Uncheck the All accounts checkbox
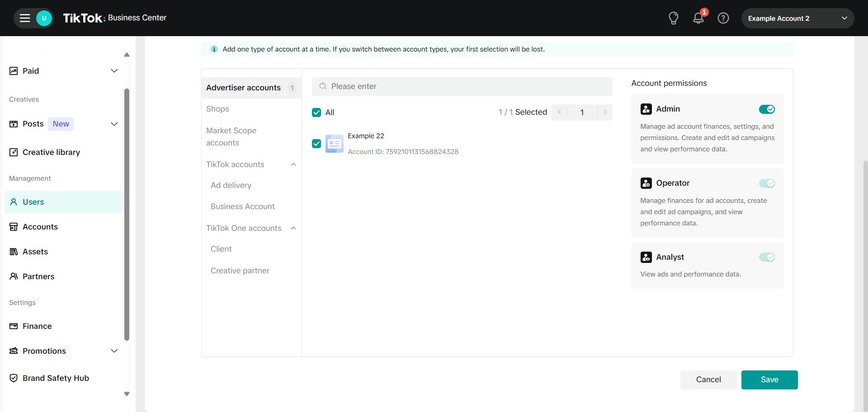 tap(316, 112)
